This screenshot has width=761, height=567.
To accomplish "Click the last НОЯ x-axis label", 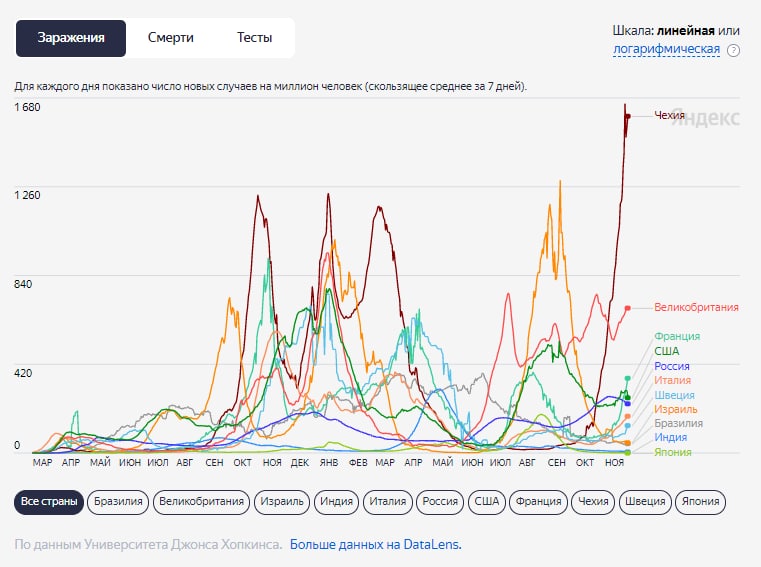I will 614,463.
